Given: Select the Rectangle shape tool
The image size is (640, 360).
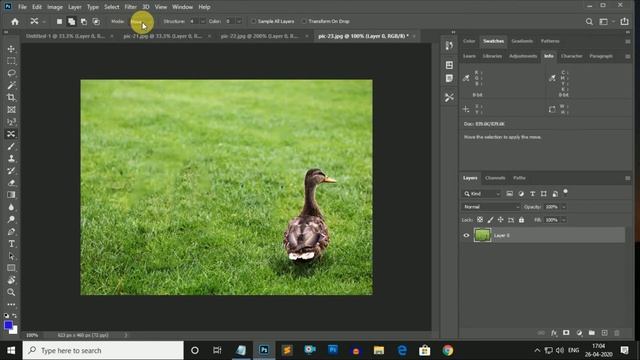Looking at the screenshot, I should (x=11, y=268).
